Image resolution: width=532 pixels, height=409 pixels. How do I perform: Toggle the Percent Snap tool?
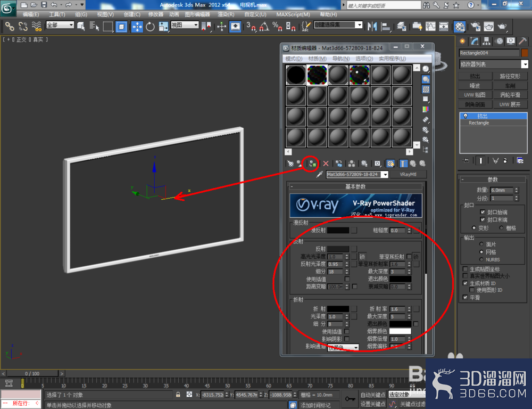pyautogui.click(x=277, y=27)
